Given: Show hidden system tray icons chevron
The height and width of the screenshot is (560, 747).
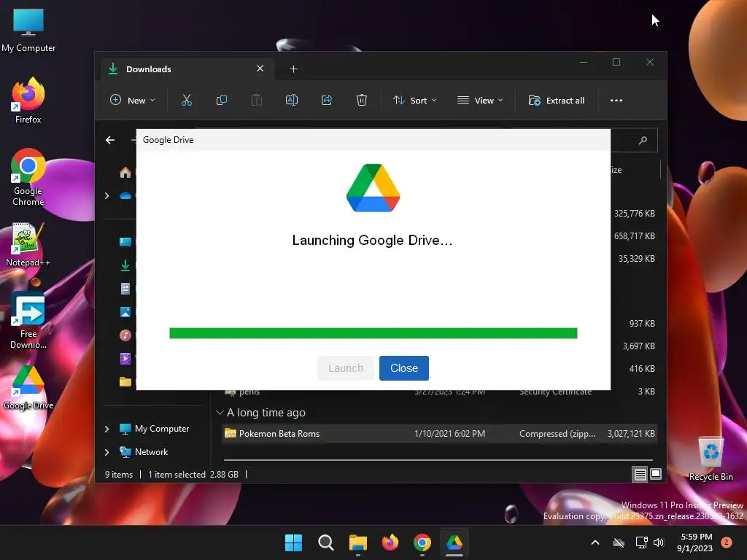Looking at the screenshot, I should pos(595,542).
